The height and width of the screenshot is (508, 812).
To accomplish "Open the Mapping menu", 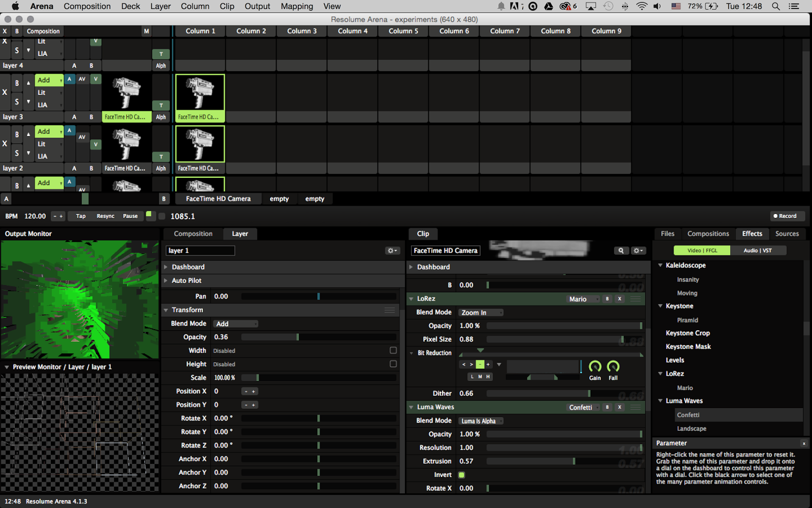I will coord(297,6).
